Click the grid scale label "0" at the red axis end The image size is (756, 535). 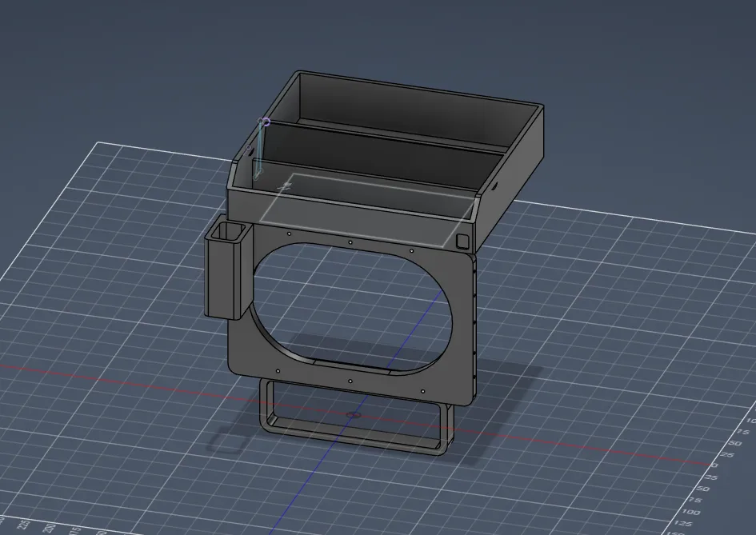pos(715,465)
